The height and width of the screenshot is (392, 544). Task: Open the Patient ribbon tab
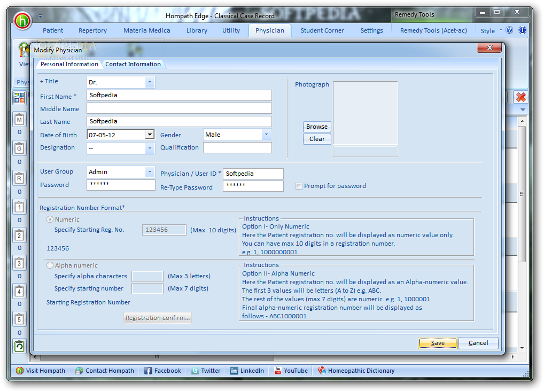point(53,30)
